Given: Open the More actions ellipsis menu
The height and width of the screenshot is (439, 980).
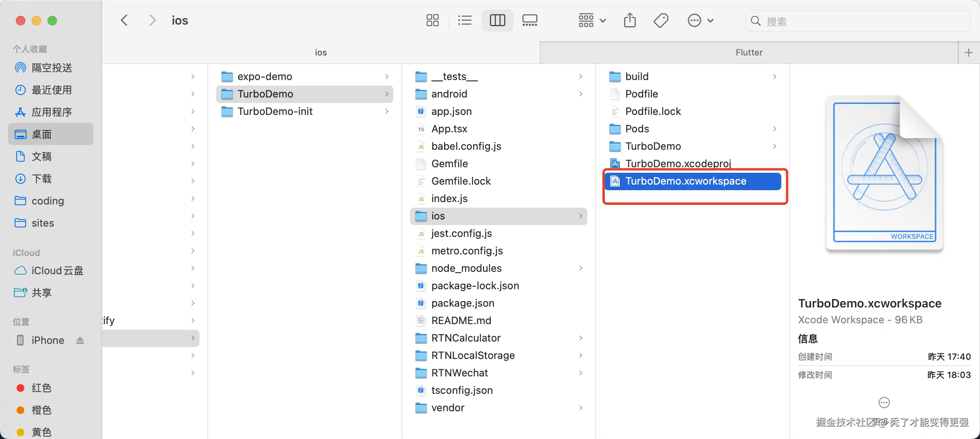Looking at the screenshot, I should click(x=701, y=20).
